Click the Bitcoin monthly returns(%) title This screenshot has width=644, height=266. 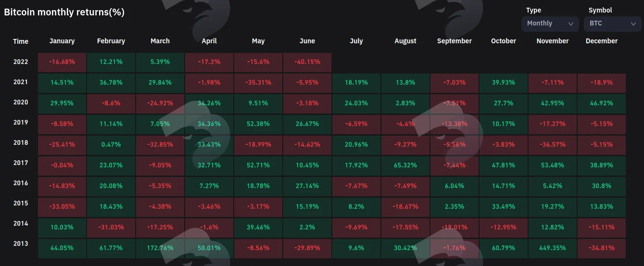[64, 13]
